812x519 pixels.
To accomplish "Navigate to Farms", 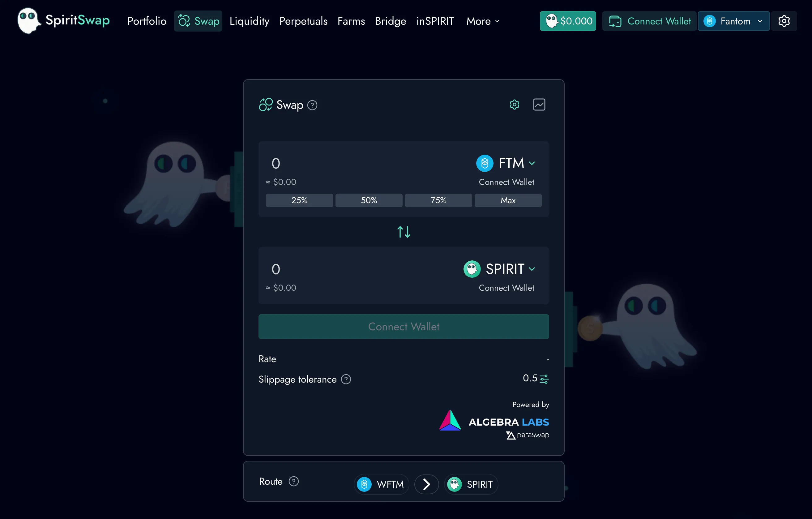I will [351, 21].
